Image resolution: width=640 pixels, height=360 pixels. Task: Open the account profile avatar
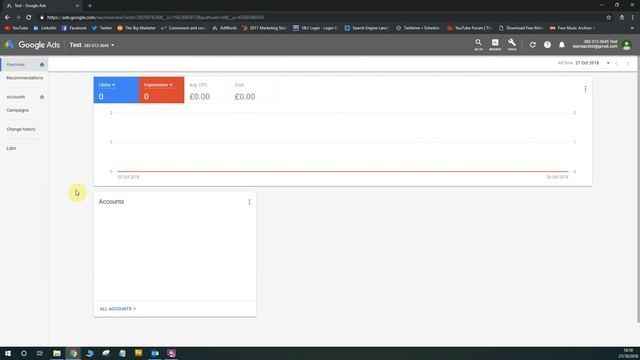click(627, 45)
